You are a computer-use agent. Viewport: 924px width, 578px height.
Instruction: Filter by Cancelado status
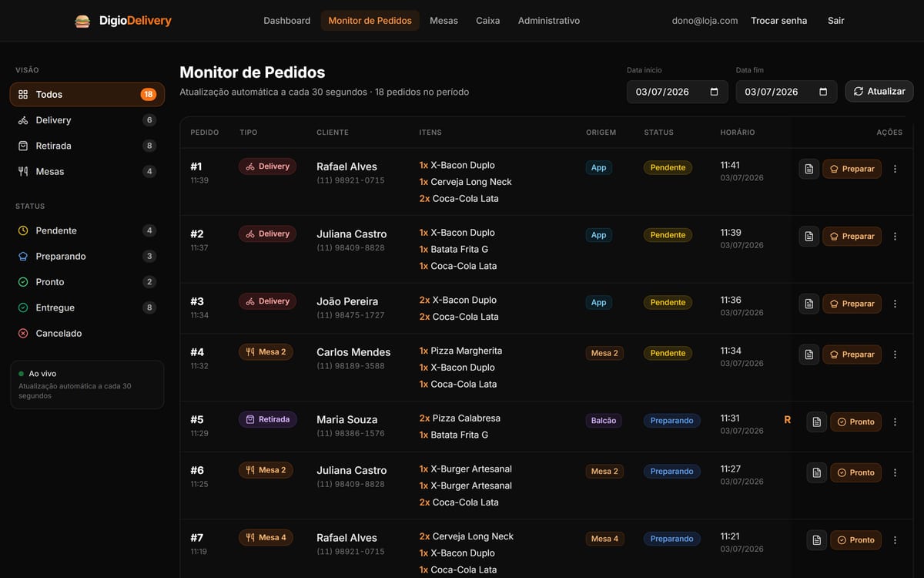[87, 333]
